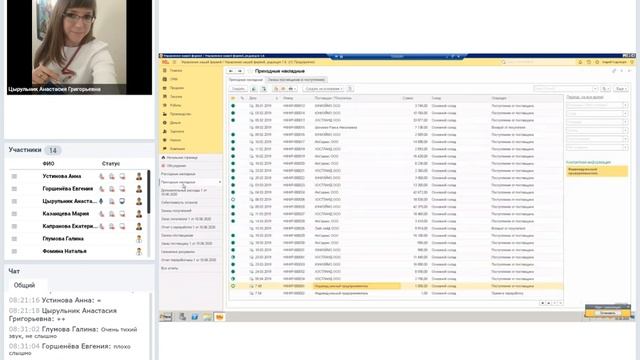Open the third filter dropdown in right panel

click(625, 122)
